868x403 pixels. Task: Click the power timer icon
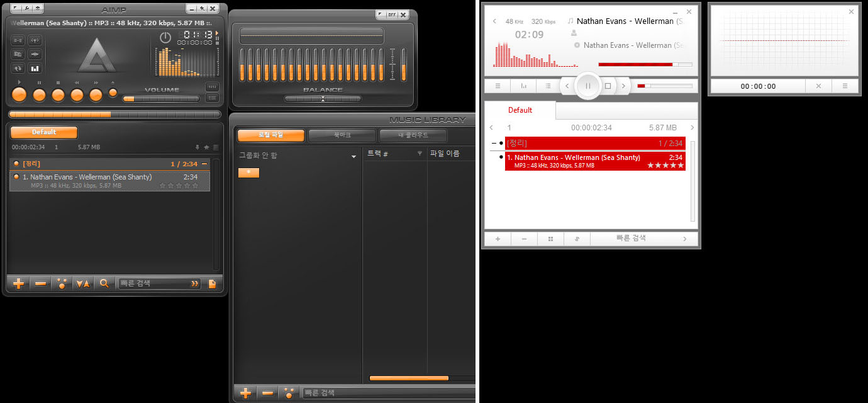pos(165,37)
